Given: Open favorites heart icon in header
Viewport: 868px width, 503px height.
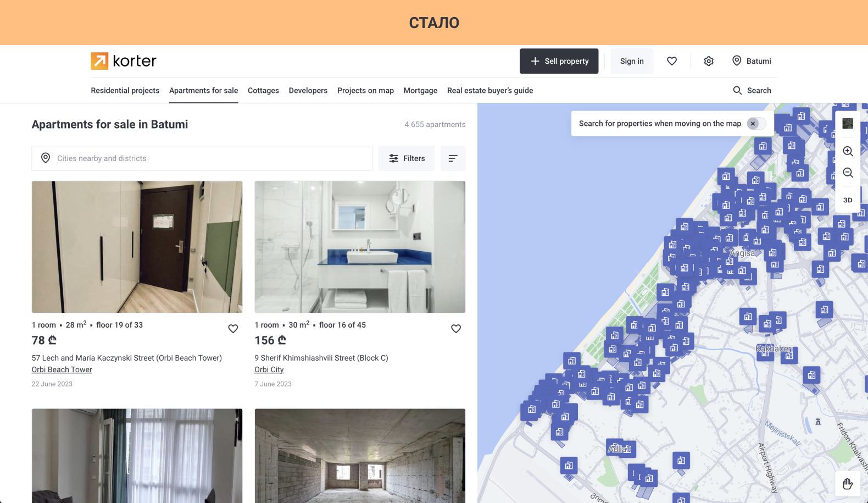Looking at the screenshot, I should pos(672,61).
